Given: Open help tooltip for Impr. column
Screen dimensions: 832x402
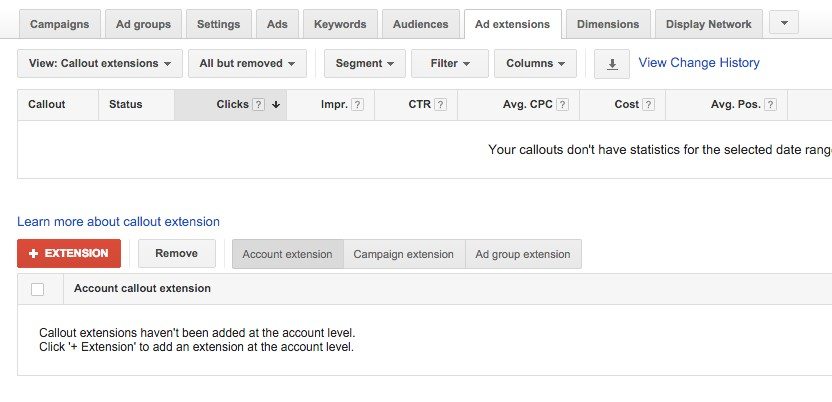Looking at the screenshot, I should 358,104.
